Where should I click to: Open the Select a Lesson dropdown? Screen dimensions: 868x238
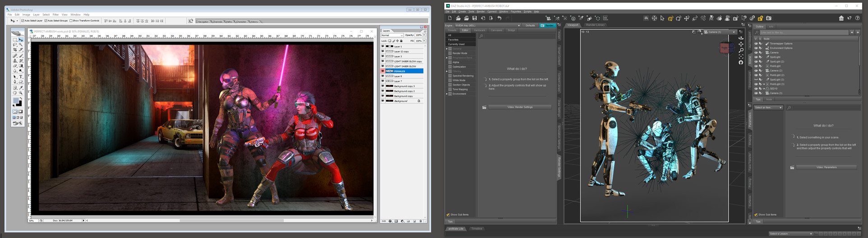[x=791, y=234]
